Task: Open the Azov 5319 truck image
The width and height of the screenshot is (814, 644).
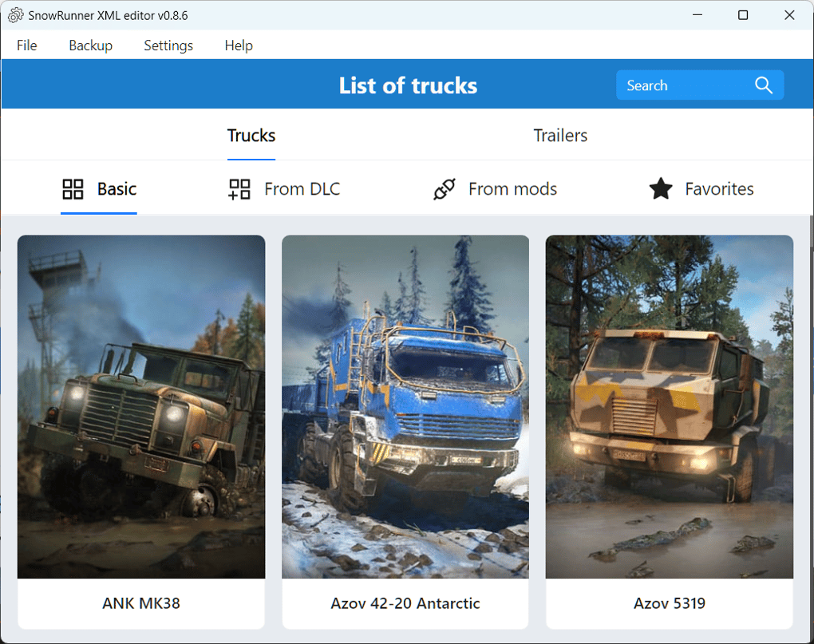Action: [670, 407]
